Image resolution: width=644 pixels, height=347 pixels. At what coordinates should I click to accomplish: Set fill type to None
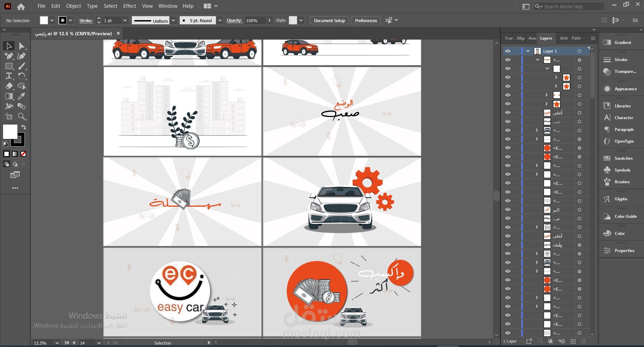(x=23, y=154)
